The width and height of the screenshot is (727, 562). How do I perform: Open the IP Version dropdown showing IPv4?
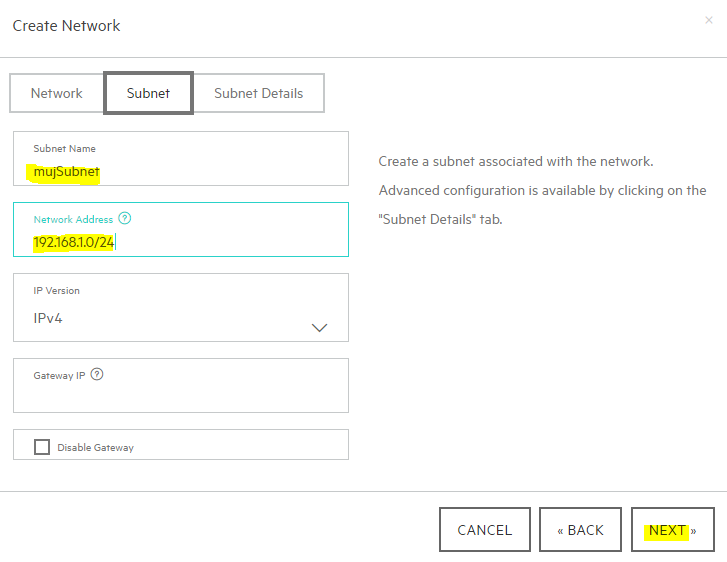181,307
